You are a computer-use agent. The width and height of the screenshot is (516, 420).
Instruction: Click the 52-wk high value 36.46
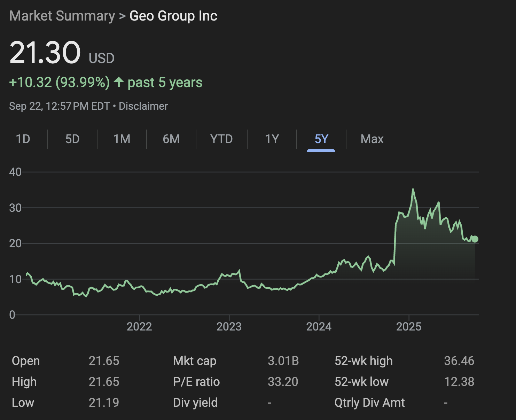click(x=459, y=361)
